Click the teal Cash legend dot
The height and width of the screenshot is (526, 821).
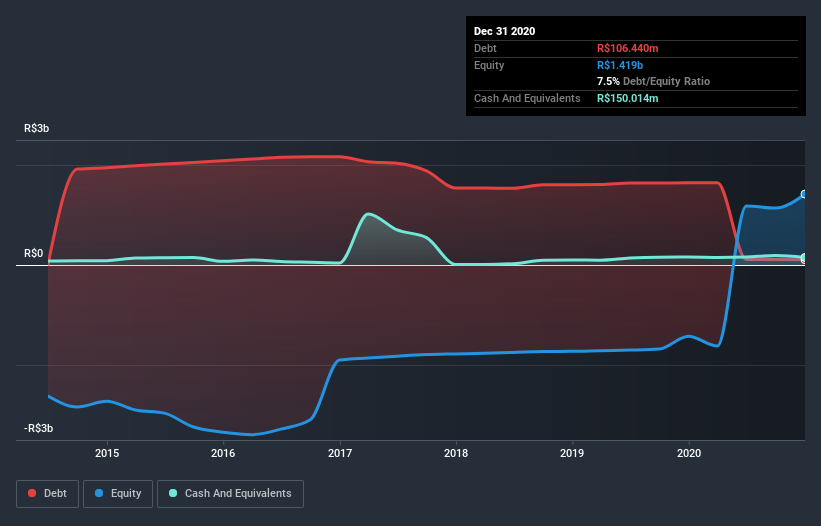(173, 493)
